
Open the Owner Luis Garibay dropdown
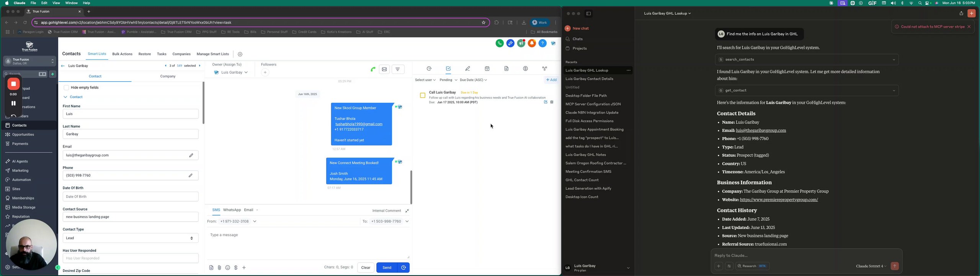point(231,72)
